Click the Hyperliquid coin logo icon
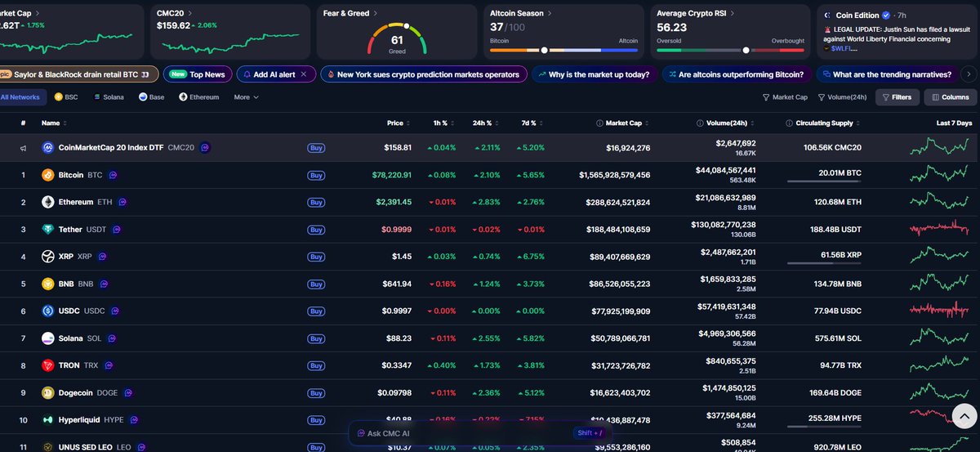This screenshot has width=980, height=452. click(47, 420)
